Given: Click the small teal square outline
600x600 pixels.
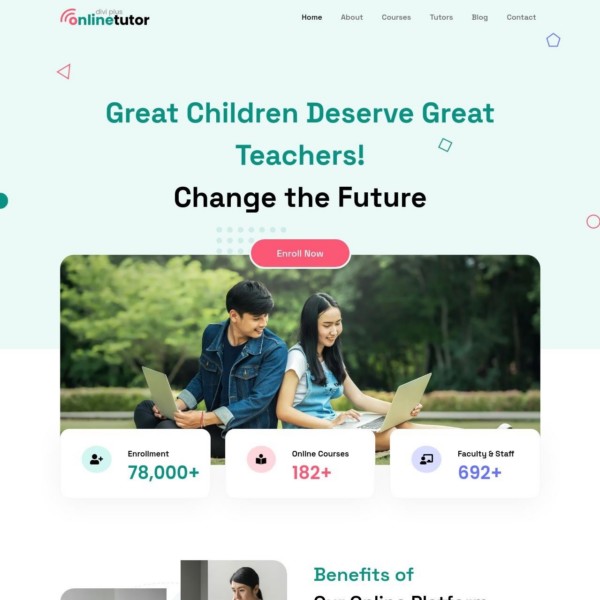Looking at the screenshot, I should [x=445, y=145].
